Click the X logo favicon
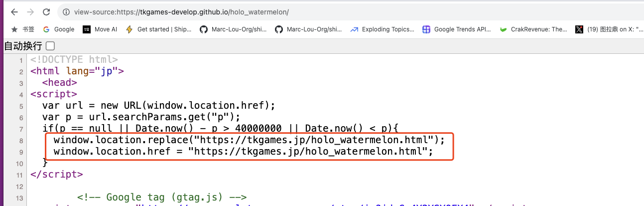 pos(579,29)
